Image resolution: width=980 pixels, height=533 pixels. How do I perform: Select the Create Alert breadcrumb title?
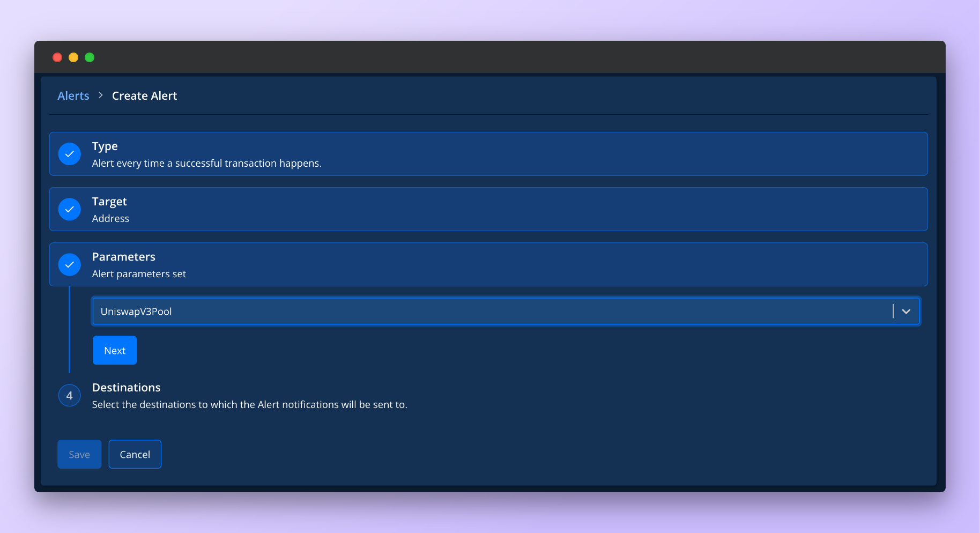[144, 95]
